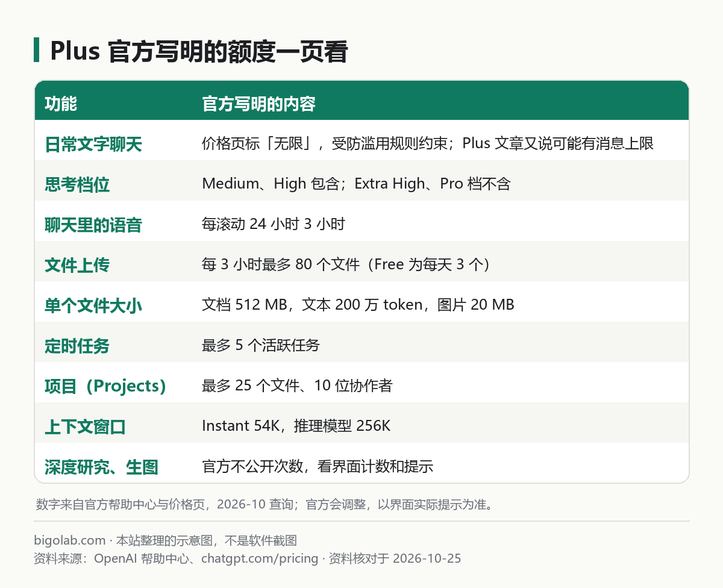Click the footnote beginning '数字来自官方帮助中心'

point(264,504)
